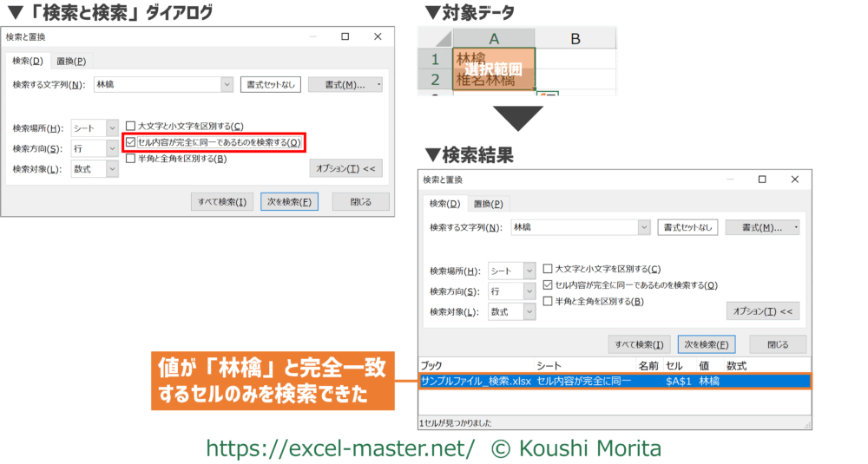Open the 検索対象 dropdown in results dialog
The image size is (868, 464).
[x=529, y=311]
